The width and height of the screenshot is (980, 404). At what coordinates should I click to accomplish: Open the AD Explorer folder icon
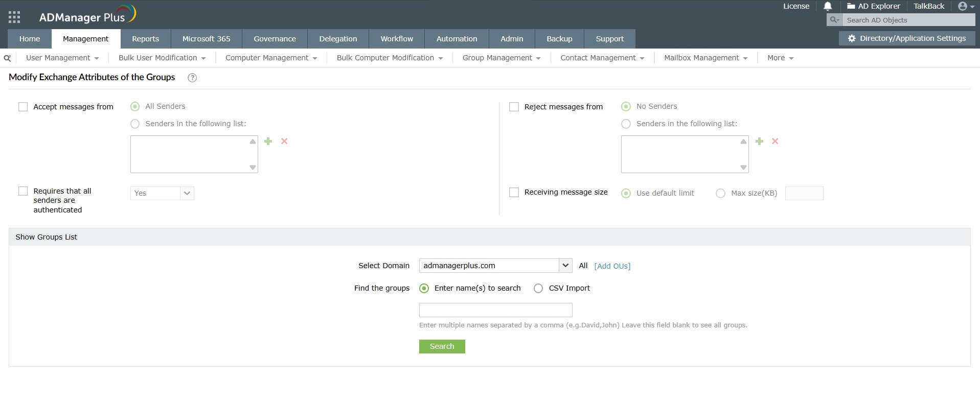pos(851,6)
